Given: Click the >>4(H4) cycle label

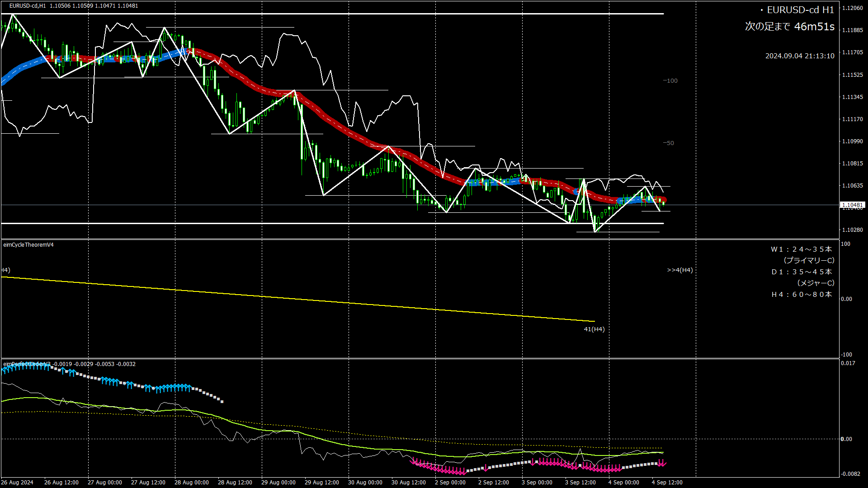Looking at the screenshot, I should [x=679, y=270].
